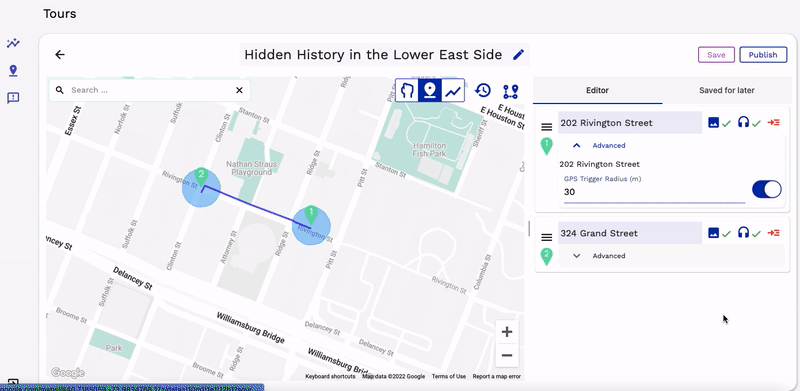Switch to the Saved for later tab
Viewport: 800px width, 391px height.
click(x=727, y=90)
